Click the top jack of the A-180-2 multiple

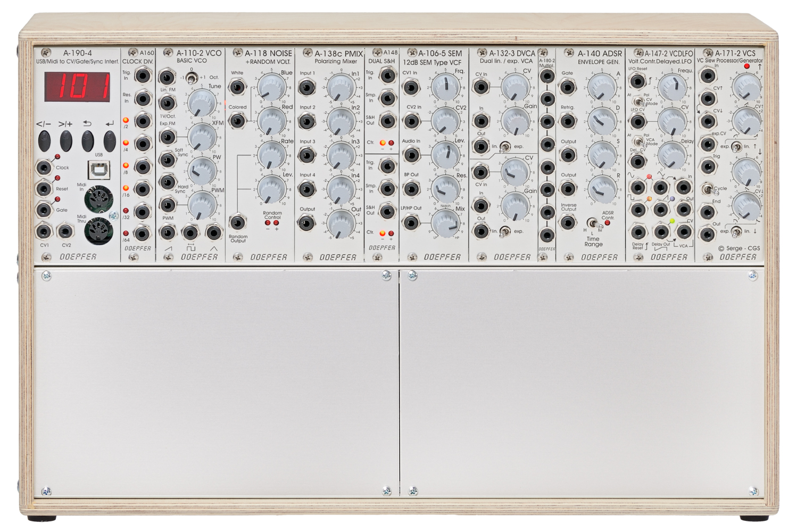547,76
